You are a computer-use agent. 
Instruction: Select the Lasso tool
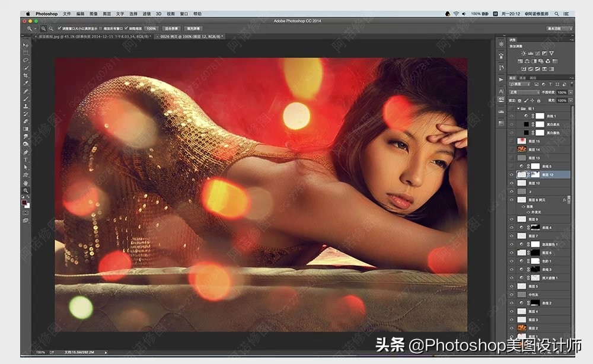tap(25, 60)
